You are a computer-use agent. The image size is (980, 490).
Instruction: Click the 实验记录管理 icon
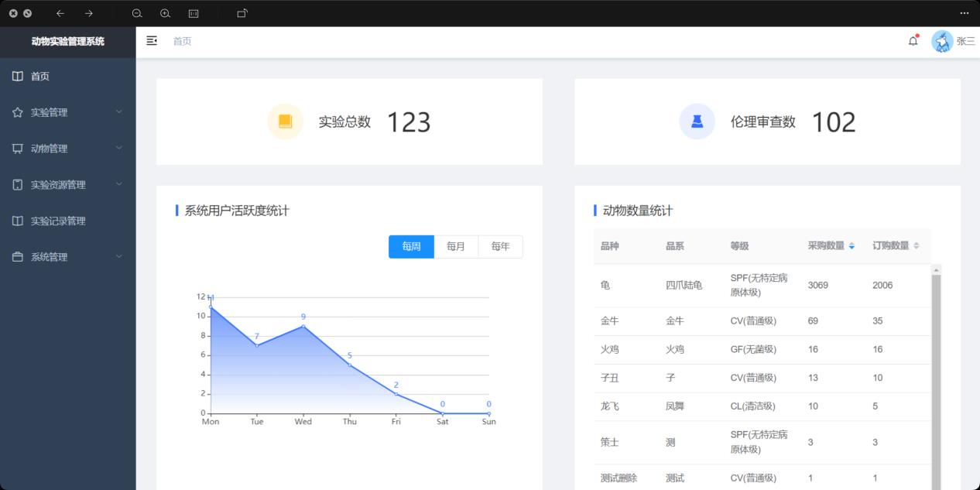click(18, 221)
